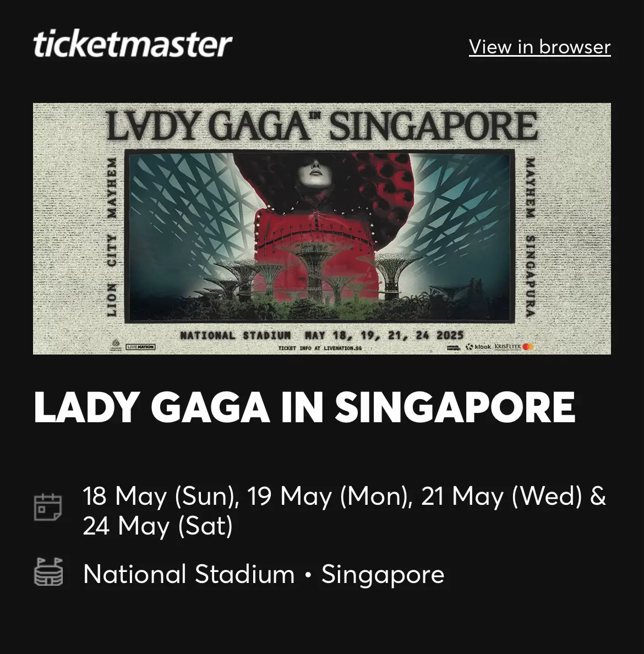
Task: Click the banner's Lady Gaga Singapore title text
Action: 322,126
